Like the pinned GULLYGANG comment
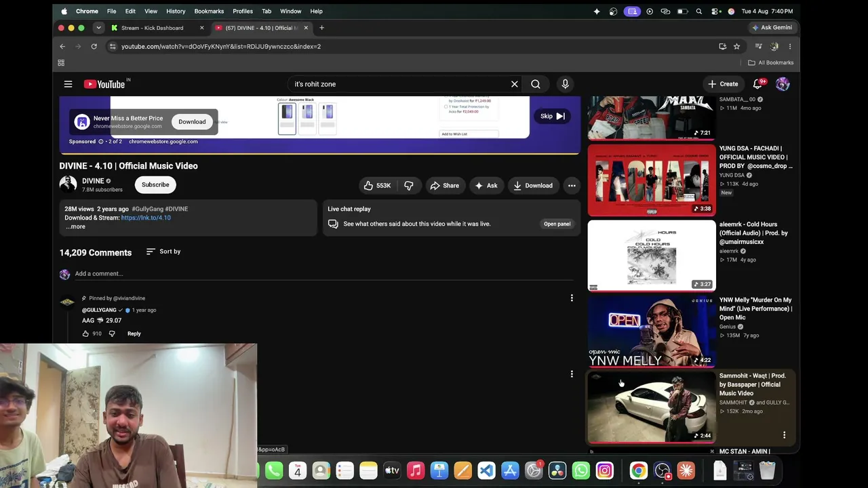Image resolution: width=868 pixels, height=488 pixels. coord(85,333)
